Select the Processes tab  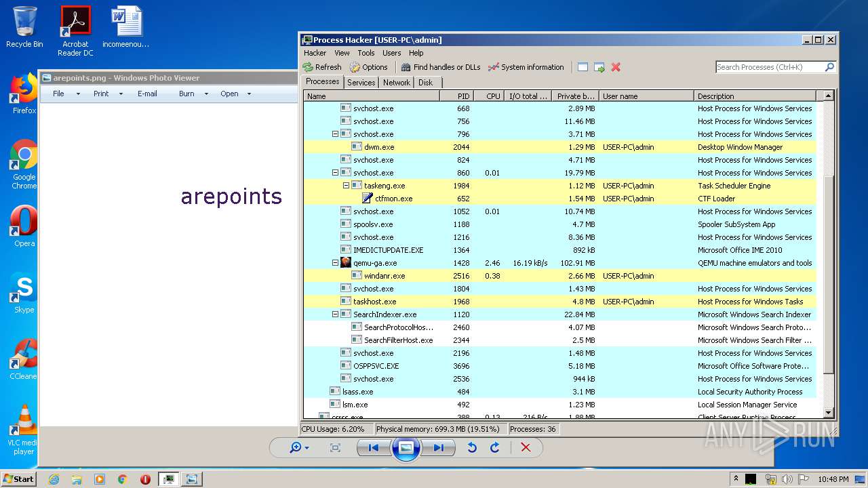coord(322,81)
